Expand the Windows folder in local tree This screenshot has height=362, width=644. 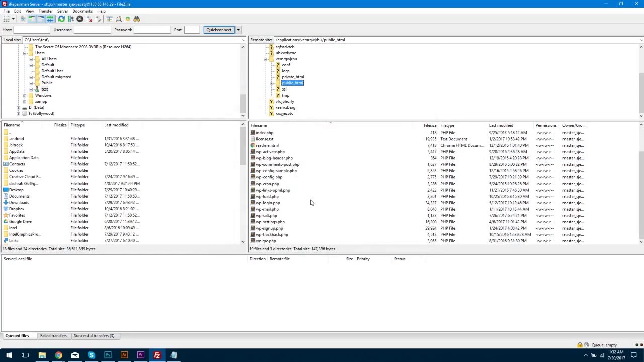click(x=24, y=95)
